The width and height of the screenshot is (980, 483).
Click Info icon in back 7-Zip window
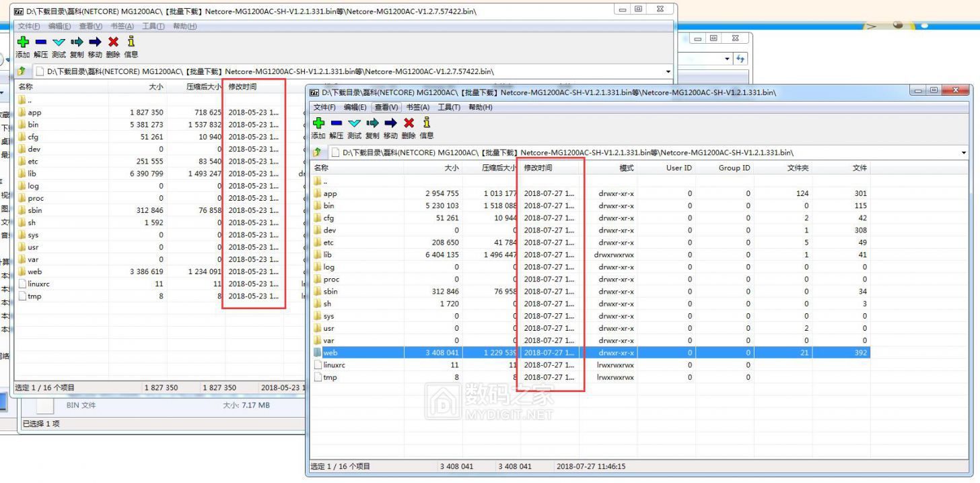pos(131,41)
